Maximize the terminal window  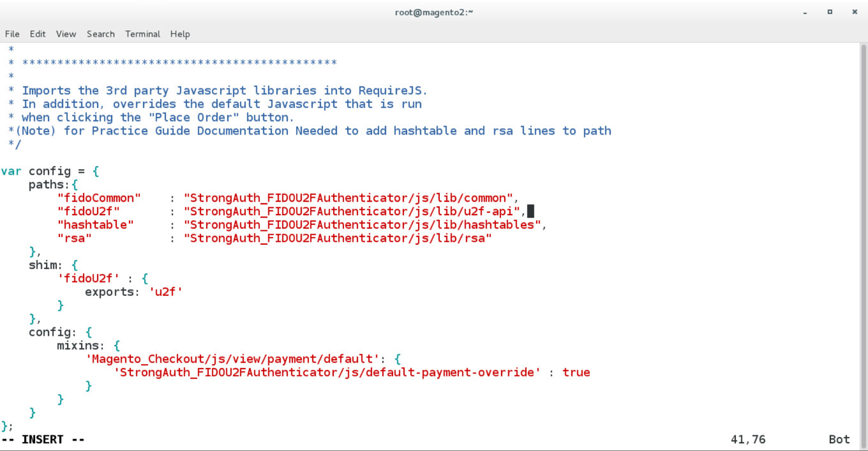(830, 12)
